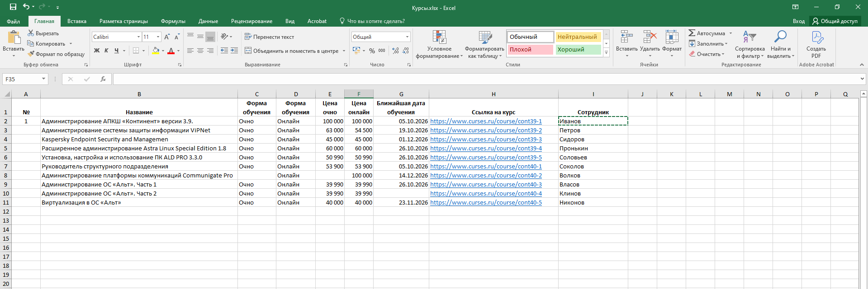Open Найти и выделить search tool
Viewport: 868px width, 289px height.
click(x=781, y=44)
